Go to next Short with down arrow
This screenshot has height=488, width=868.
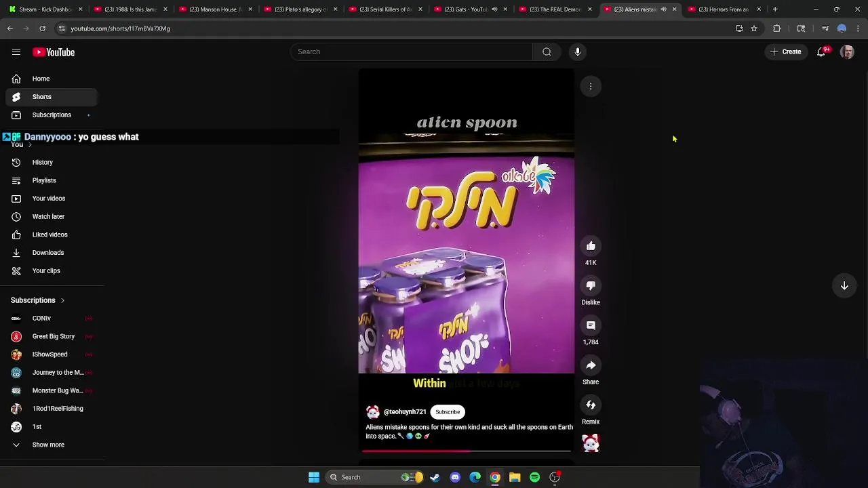pos(844,286)
